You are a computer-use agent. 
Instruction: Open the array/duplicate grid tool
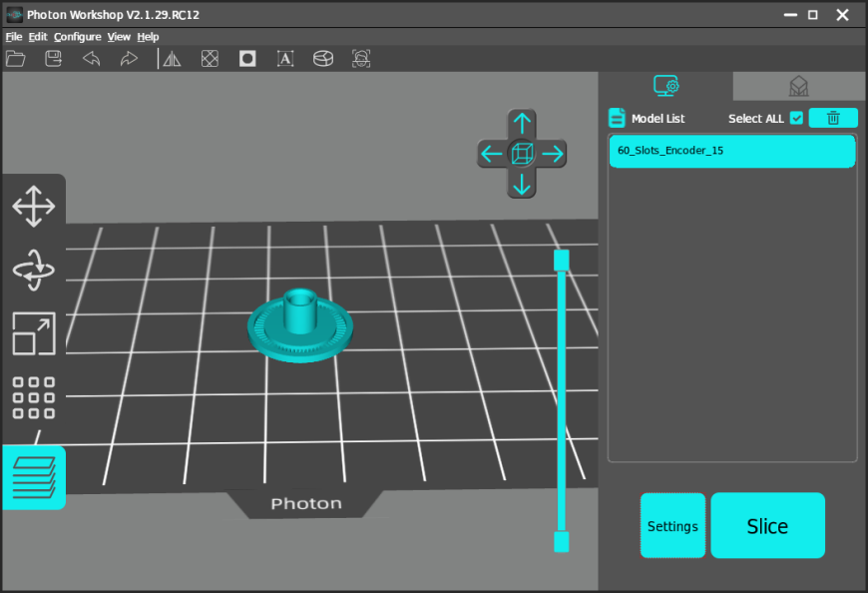pos(34,397)
